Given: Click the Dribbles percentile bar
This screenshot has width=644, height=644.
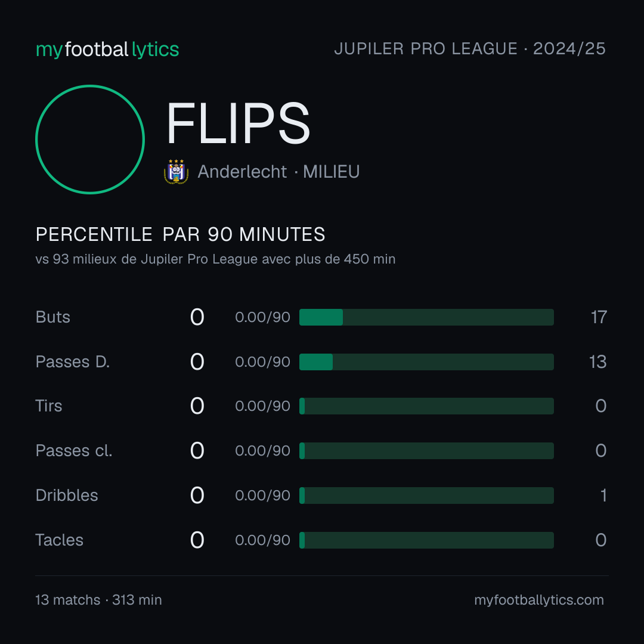Looking at the screenshot, I should point(426,496).
